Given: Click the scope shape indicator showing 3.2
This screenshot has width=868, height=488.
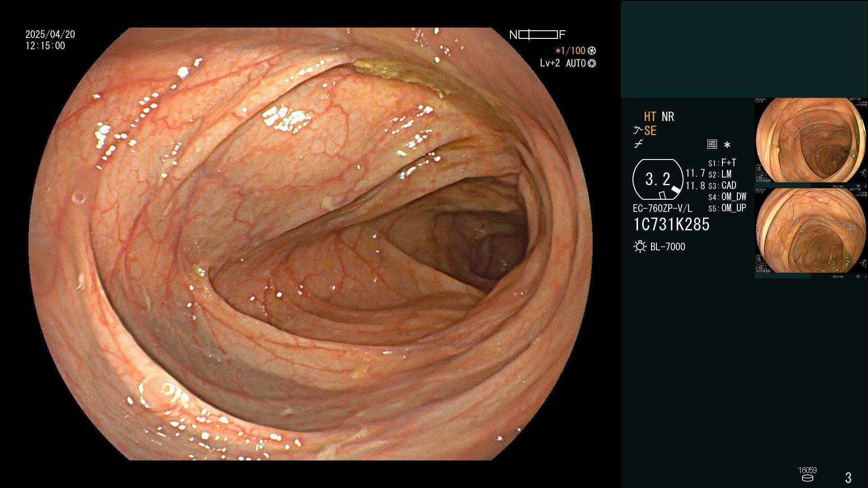Looking at the screenshot, I should [658, 179].
